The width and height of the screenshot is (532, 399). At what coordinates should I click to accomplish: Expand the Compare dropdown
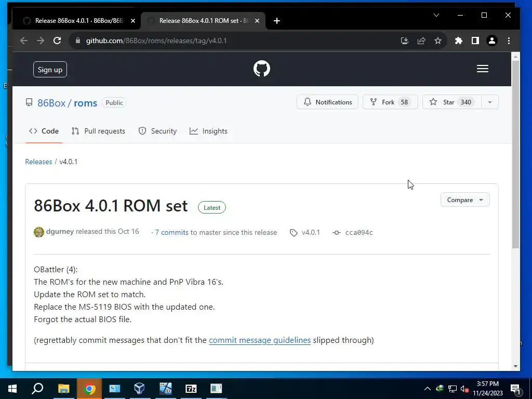click(465, 200)
